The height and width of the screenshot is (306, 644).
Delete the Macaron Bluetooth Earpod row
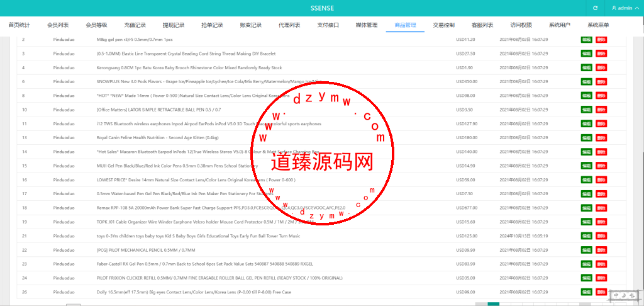tap(601, 152)
